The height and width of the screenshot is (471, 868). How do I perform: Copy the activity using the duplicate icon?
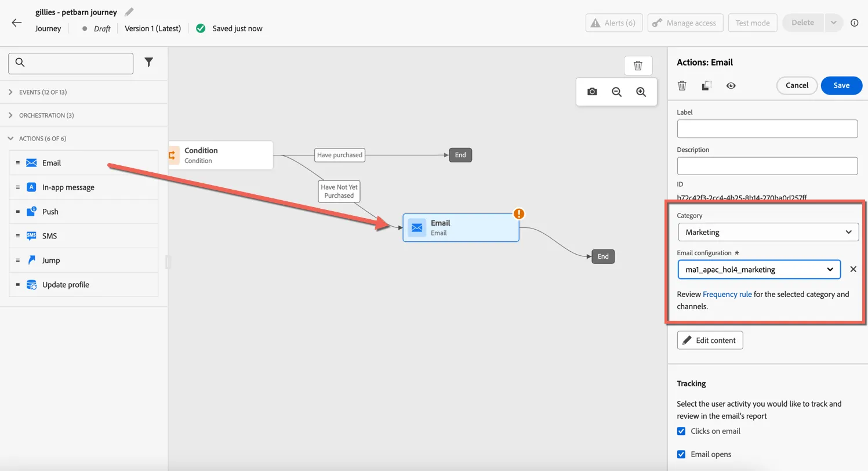706,85
